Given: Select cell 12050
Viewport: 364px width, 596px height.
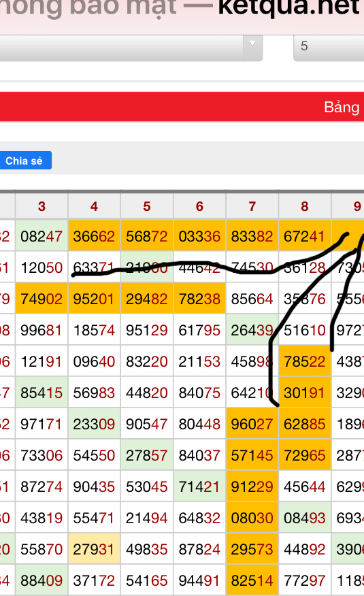Looking at the screenshot, I should coord(42,267).
